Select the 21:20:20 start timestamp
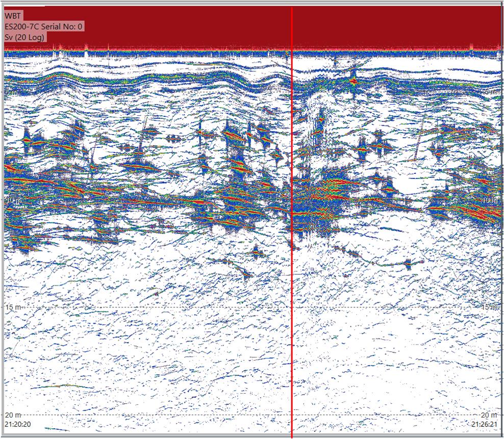The width and height of the screenshot is (504, 439). click(19, 424)
